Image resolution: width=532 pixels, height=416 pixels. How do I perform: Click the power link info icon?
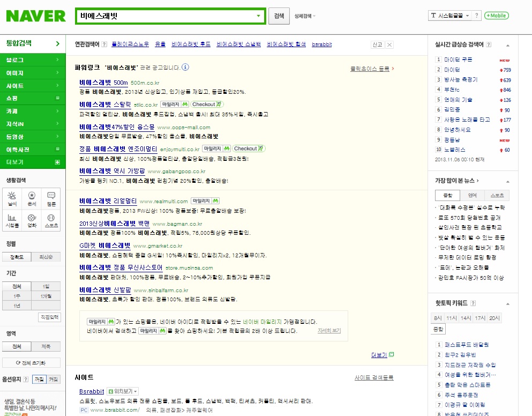185,67
